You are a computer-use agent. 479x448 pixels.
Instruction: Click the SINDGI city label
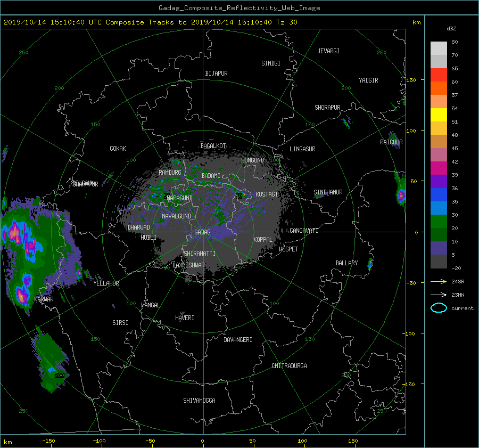tap(271, 63)
